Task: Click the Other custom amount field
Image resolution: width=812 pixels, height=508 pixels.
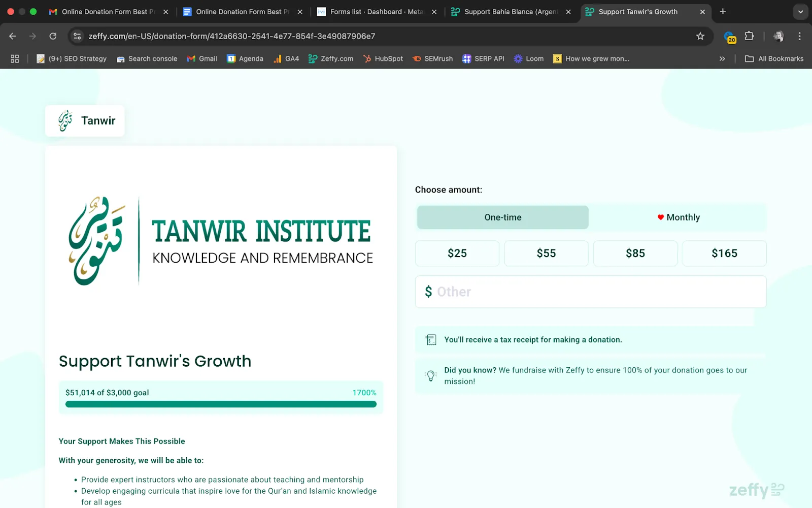Action: pos(591,292)
